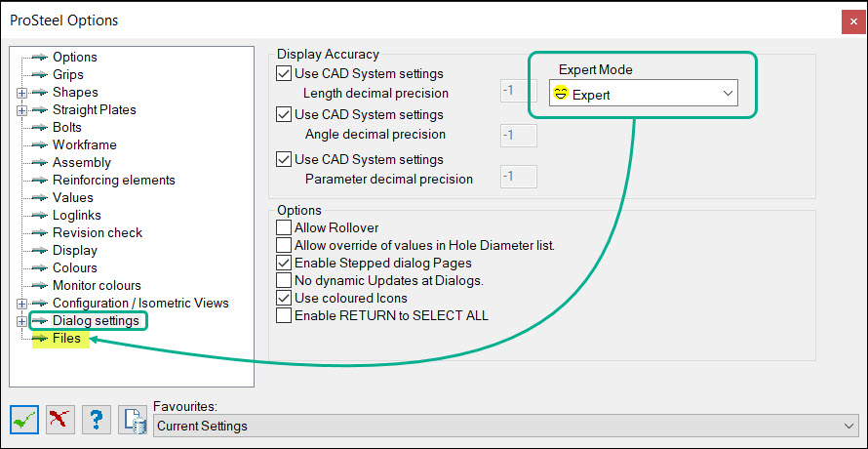Screen dimensions: 868x449
Task: Click the arrow icon beside Bolts
Action: coord(40,128)
